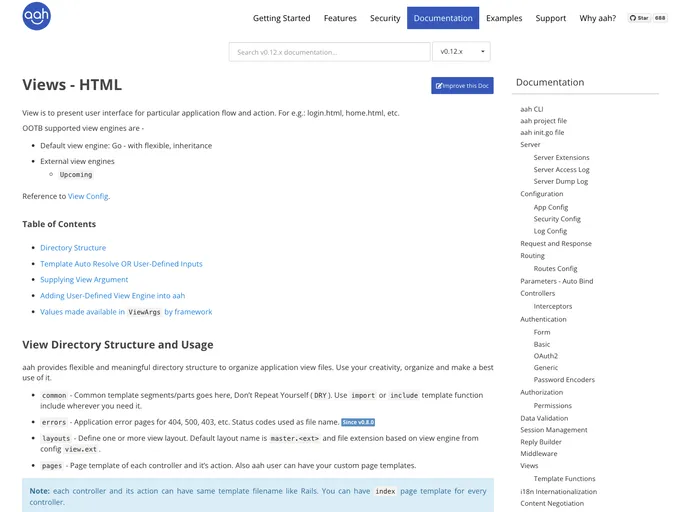The image size is (688, 512).
Task: Follow the View Config link
Action: click(88, 196)
